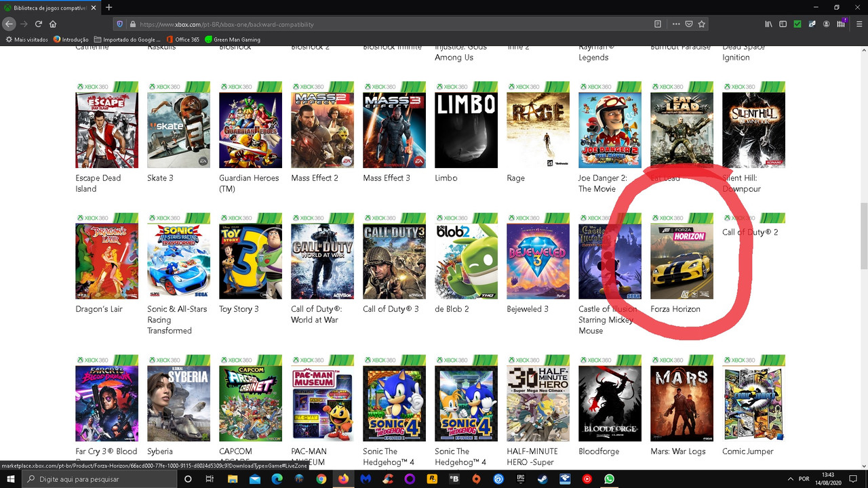Click the Skate 3 title link

tap(160, 178)
